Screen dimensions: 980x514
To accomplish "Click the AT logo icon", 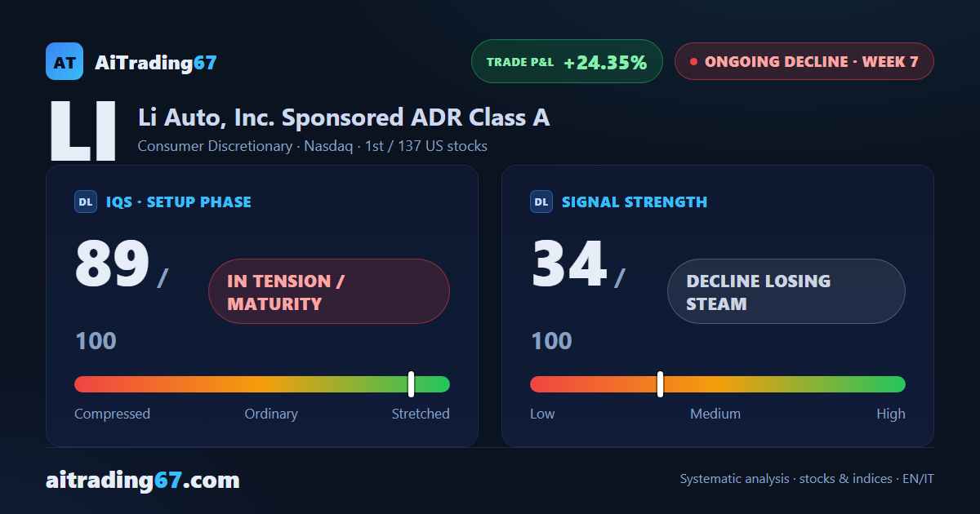I will 65,61.
